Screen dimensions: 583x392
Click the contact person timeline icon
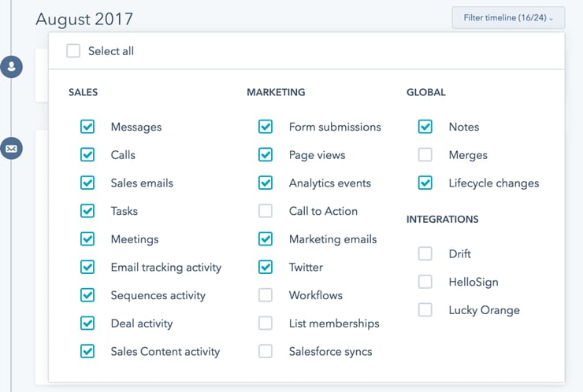[x=12, y=67]
